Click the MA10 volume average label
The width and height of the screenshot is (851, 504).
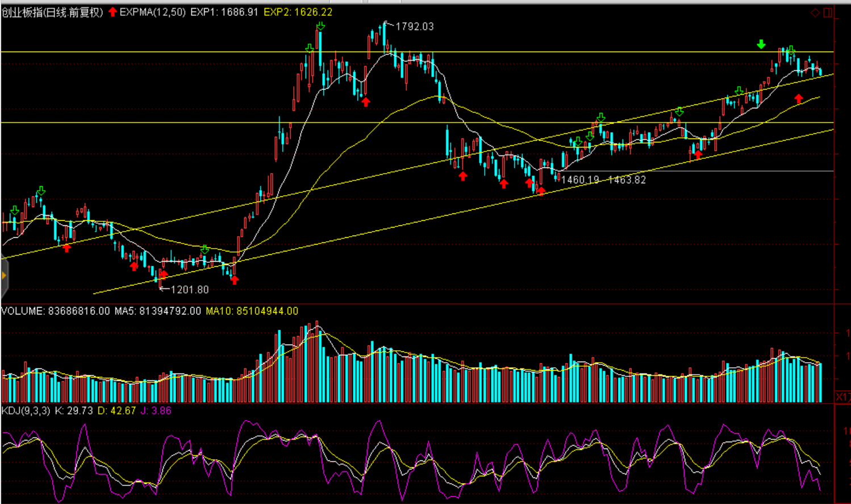[252, 311]
